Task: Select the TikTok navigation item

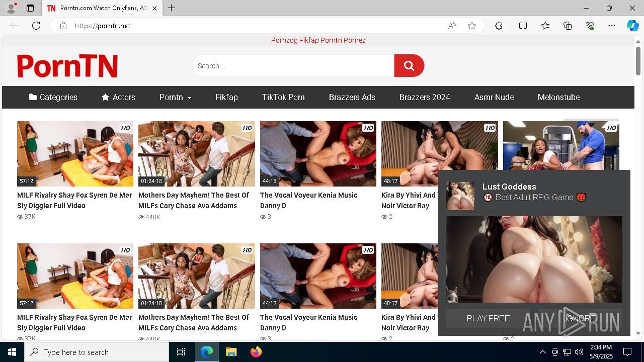Action: [x=283, y=97]
